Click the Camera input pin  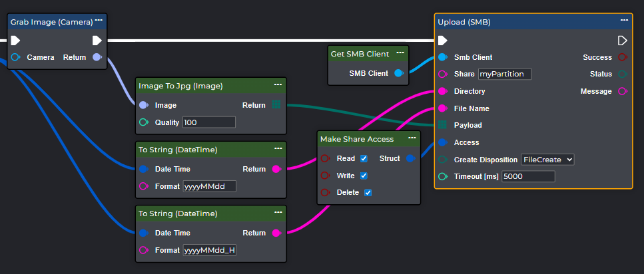point(15,57)
